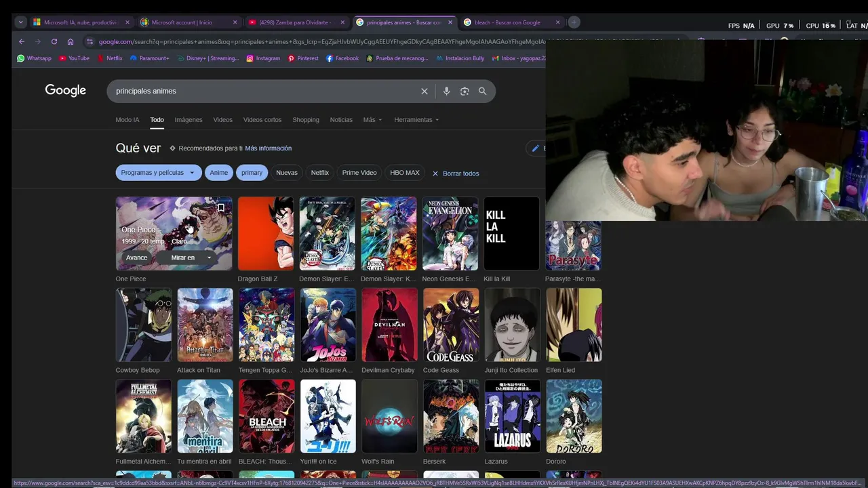Click Borrar todos to clear filters
Viewport: 868px width, 488px height.
click(x=456, y=174)
